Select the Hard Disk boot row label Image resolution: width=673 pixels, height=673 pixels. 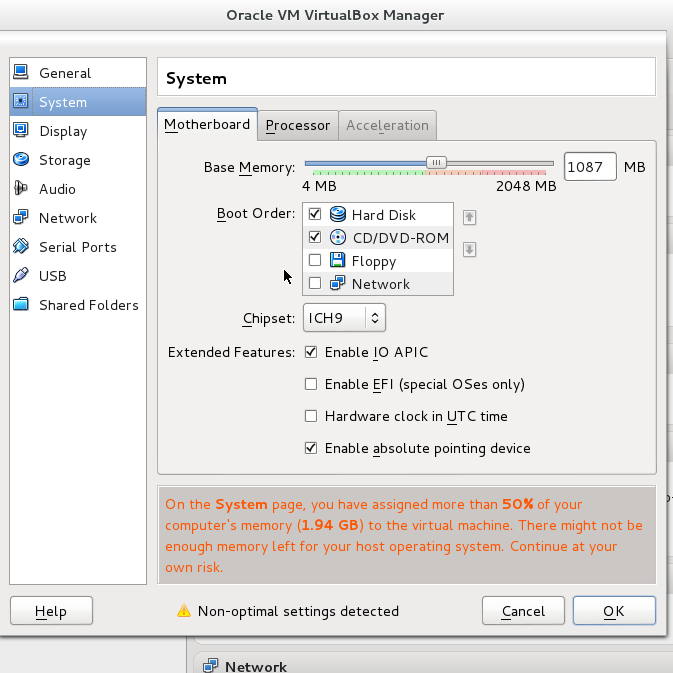[384, 215]
